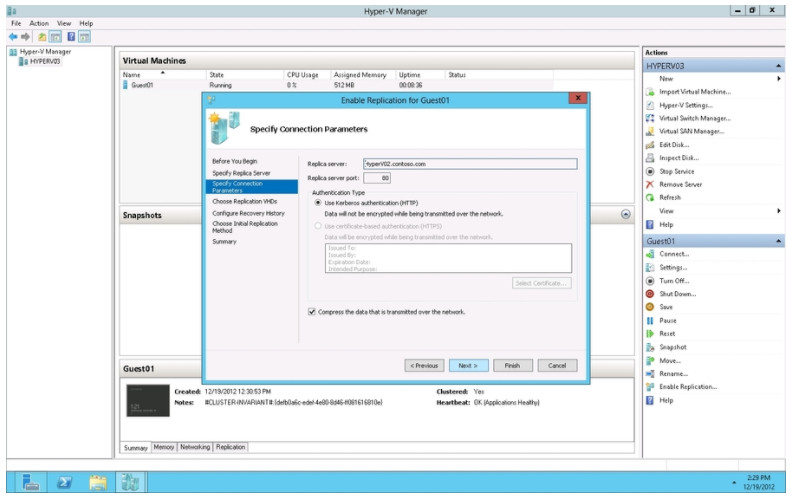This screenshot has width=791, height=499.
Task: Click the Inspect Disk action
Action: pos(679,158)
